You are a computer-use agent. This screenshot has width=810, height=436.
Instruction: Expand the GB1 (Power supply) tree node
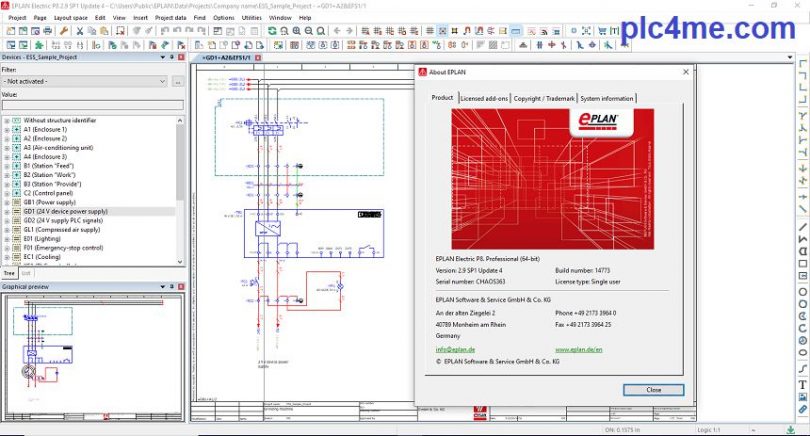(7, 203)
